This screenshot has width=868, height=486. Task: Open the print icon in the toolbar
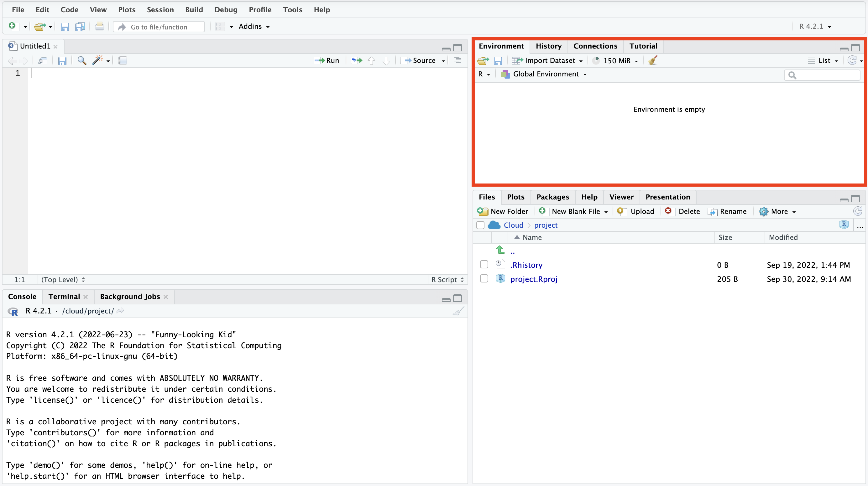[x=99, y=26]
